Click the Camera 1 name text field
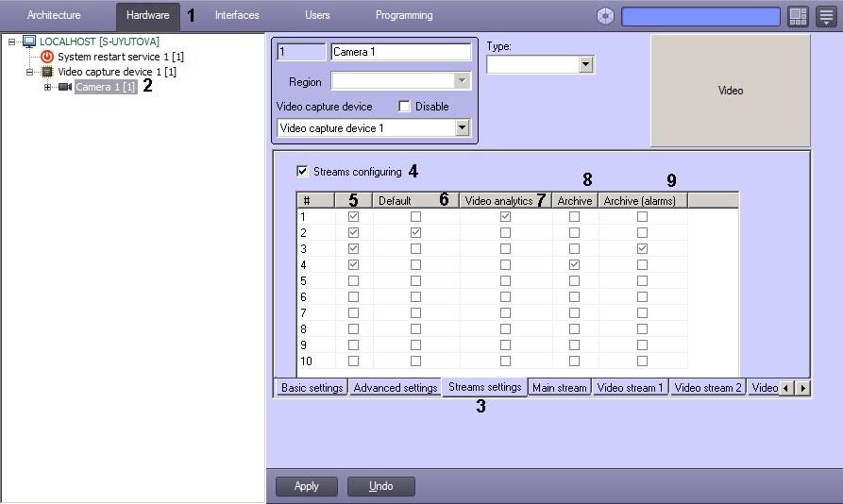The height and width of the screenshot is (504, 843). click(x=400, y=52)
